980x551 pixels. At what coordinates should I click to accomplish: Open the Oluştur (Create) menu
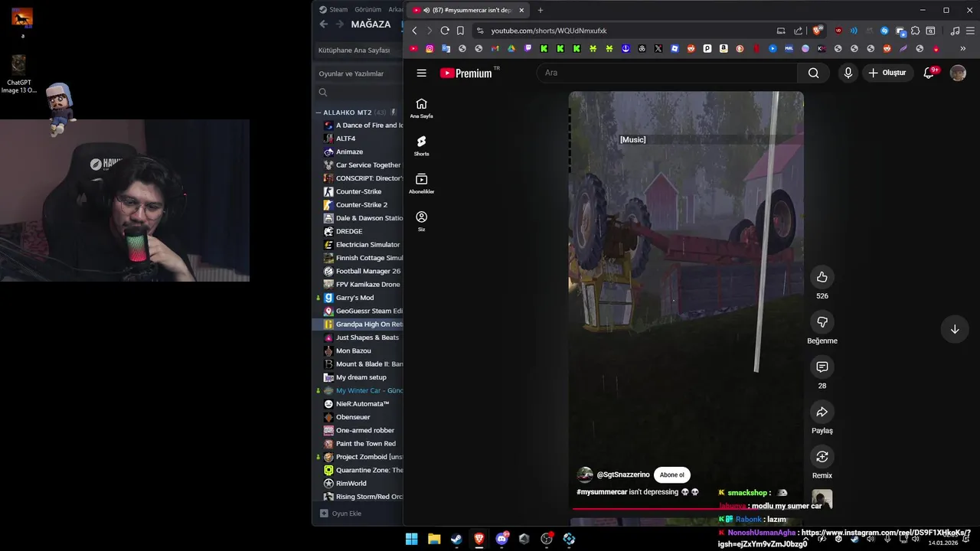pyautogui.click(x=887, y=73)
